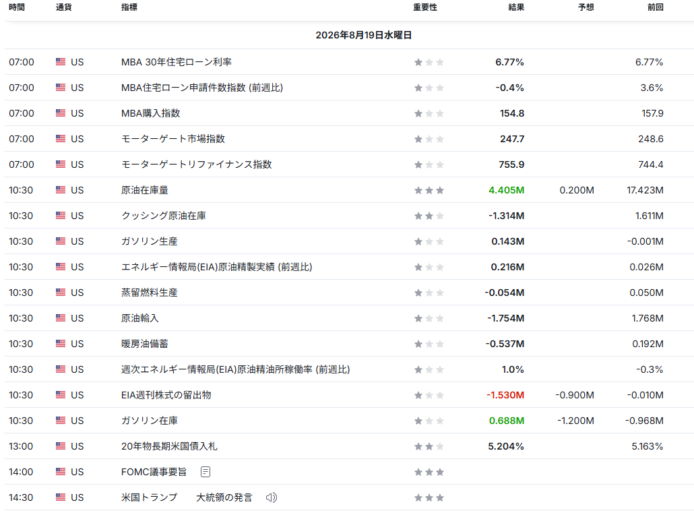
Task: Click the result -1.314M
Action: [506, 216]
